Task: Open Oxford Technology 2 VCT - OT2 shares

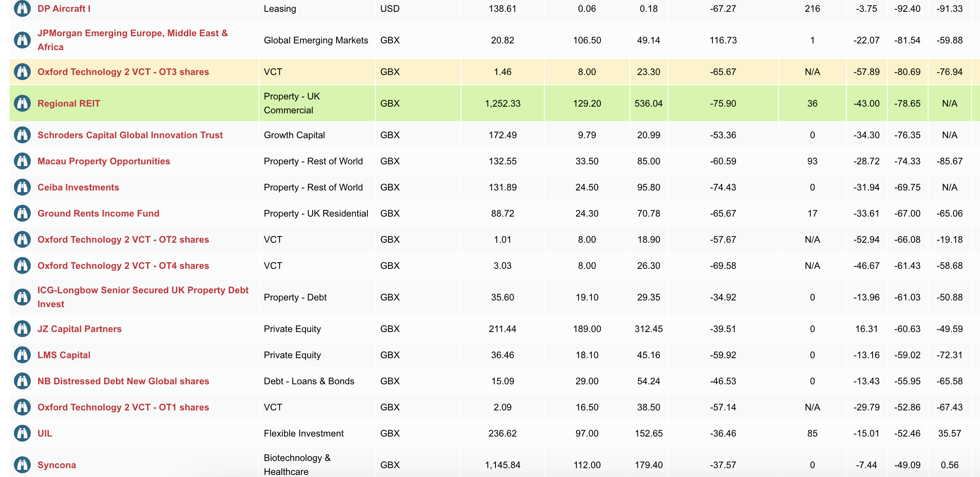Action: click(x=123, y=239)
